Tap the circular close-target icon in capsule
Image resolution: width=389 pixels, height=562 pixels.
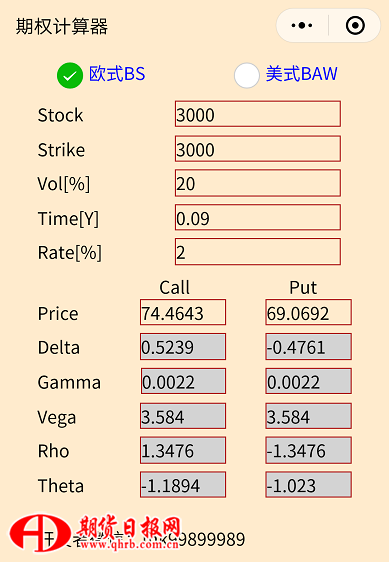(355, 26)
